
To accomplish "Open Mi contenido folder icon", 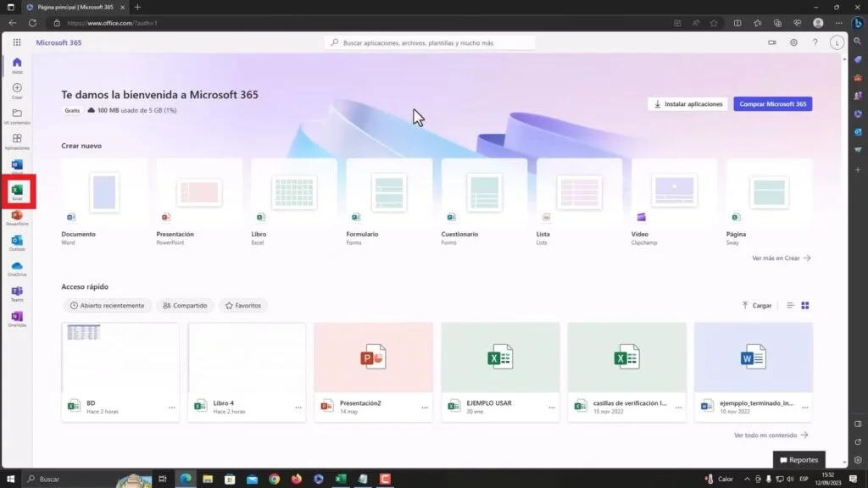I will tap(17, 116).
